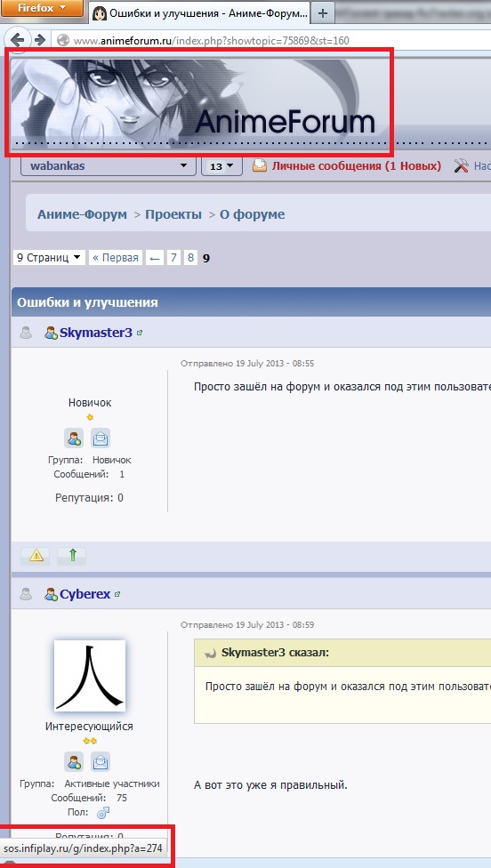Click the personal messages envelope icon

(259, 165)
